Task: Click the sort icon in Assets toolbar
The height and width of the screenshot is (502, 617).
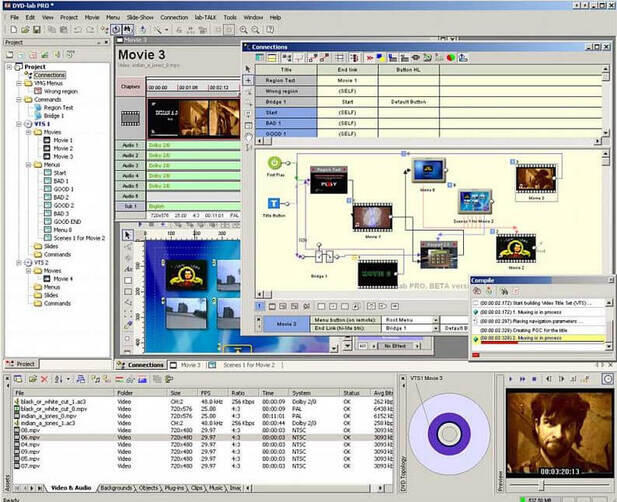Action: [x=59, y=379]
